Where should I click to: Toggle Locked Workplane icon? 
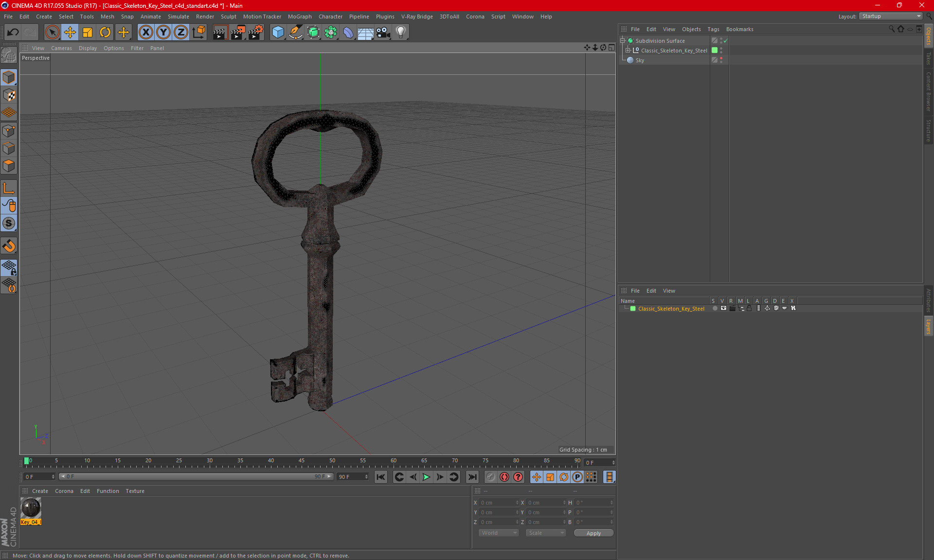pyautogui.click(x=9, y=268)
